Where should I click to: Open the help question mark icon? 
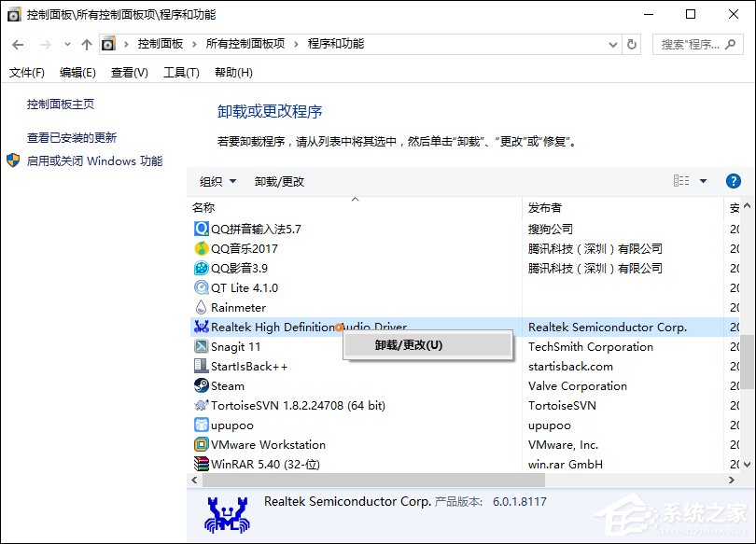[734, 181]
